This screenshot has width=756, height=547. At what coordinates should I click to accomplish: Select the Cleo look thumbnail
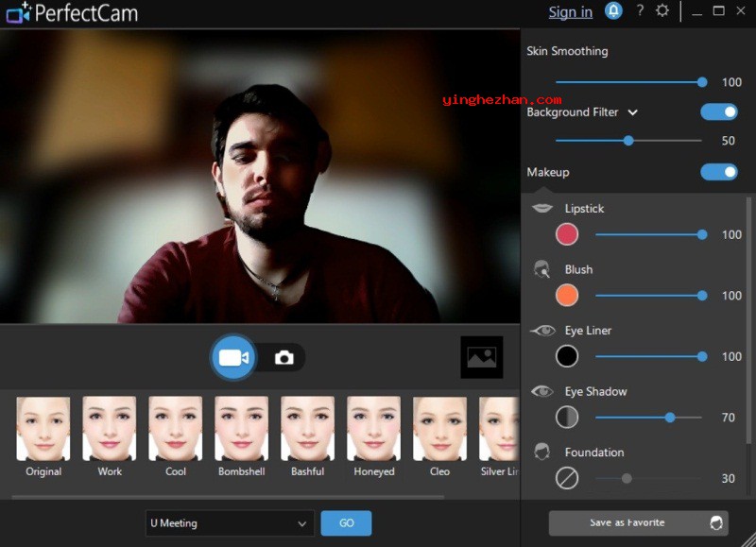coord(439,429)
